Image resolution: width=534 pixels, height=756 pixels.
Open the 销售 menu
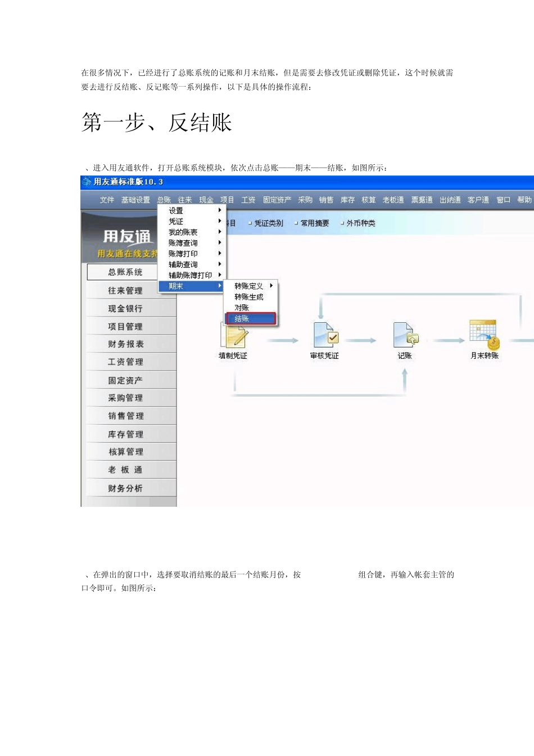tap(326, 200)
